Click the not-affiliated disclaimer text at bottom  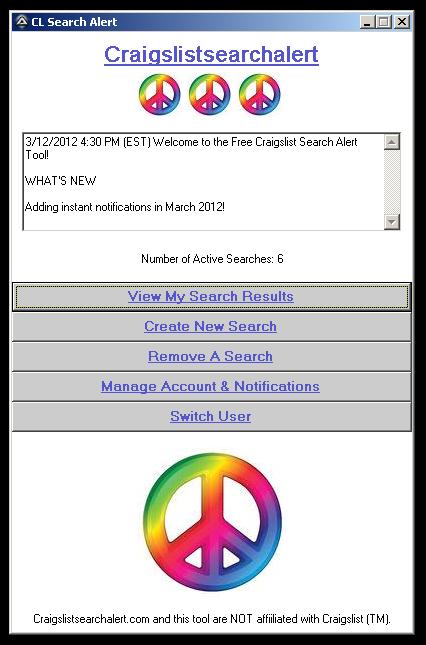212,619
